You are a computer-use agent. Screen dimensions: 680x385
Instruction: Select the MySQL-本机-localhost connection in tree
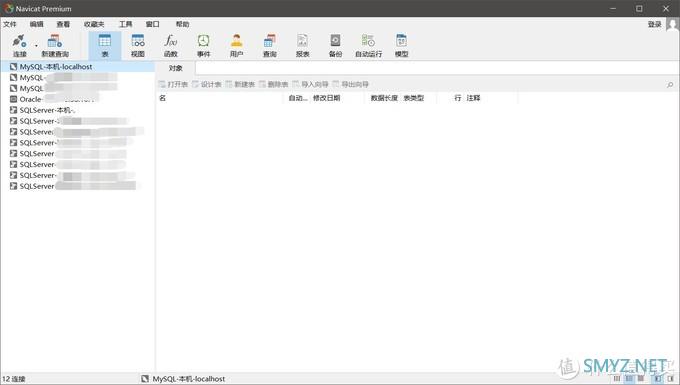[78, 67]
